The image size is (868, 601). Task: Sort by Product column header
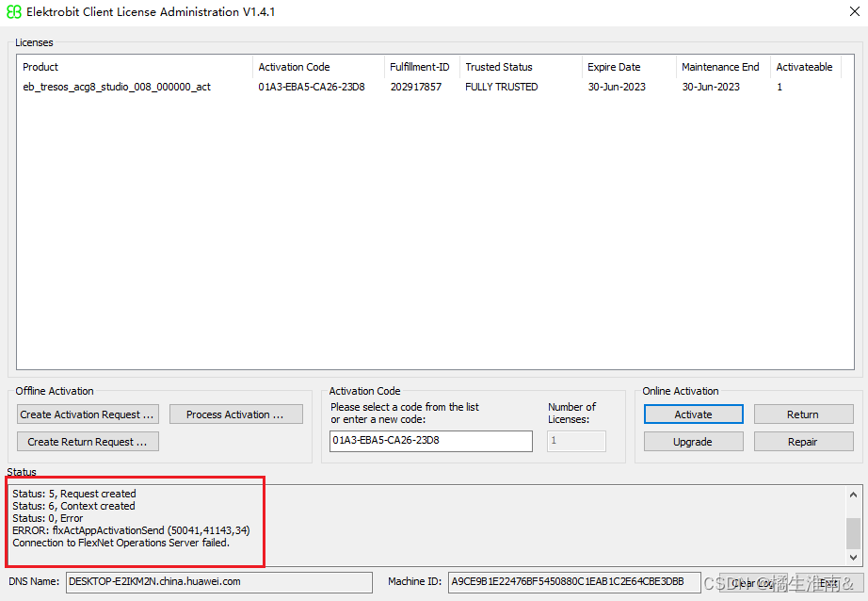tap(135, 67)
